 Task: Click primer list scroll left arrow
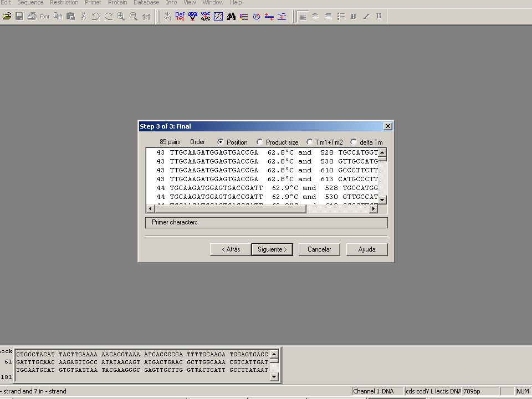(150, 209)
